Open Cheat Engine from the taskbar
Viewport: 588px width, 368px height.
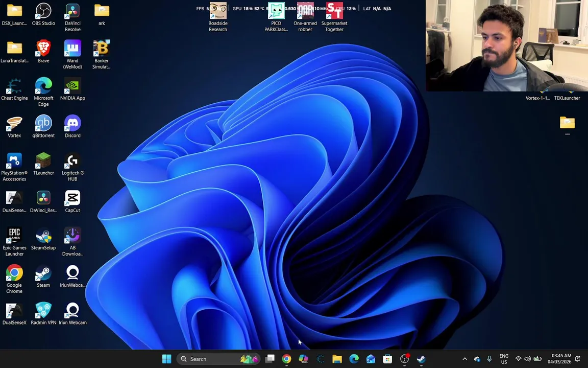pyautogui.click(x=320, y=359)
